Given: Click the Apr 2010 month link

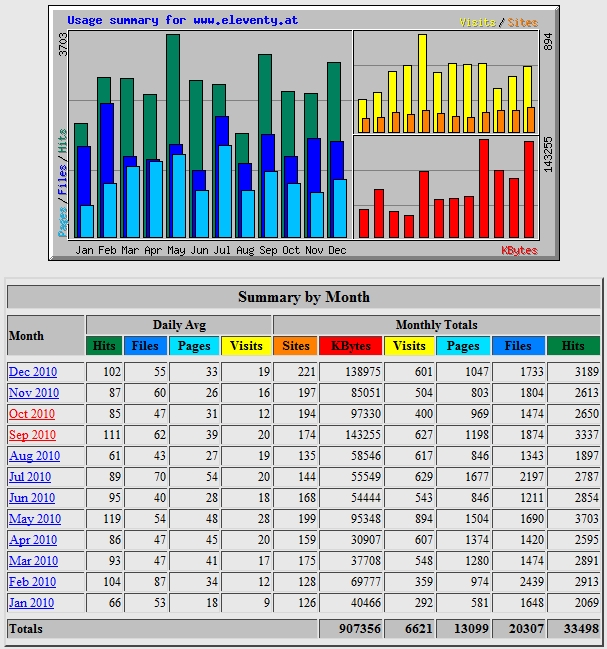Looking at the screenshot, I should [33, 540].
